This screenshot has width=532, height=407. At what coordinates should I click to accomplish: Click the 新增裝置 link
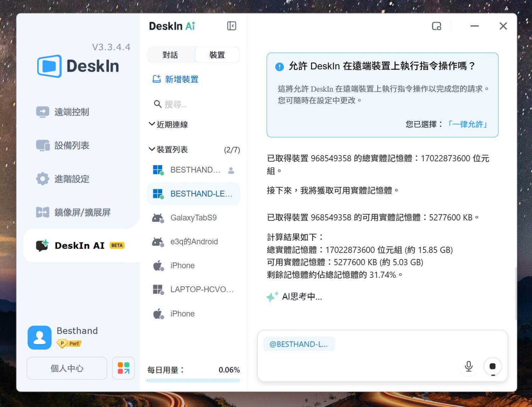(x=176, y=79)
